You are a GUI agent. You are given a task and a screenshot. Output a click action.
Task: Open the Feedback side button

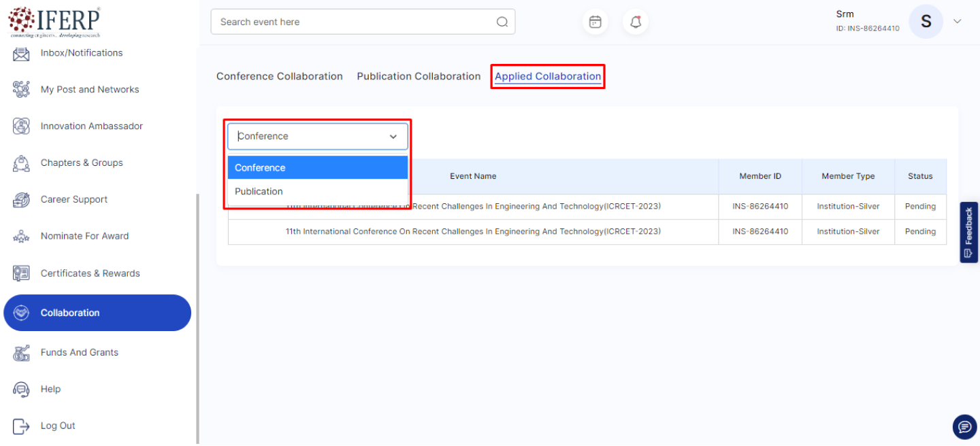pos(968,232)
